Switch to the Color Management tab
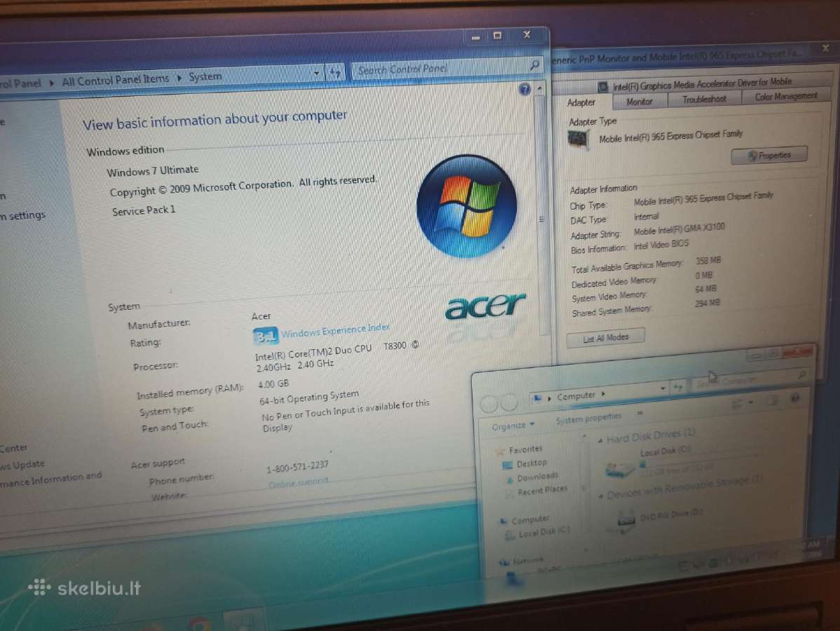Screen dimensions: 840x631 tap(786, 97)
